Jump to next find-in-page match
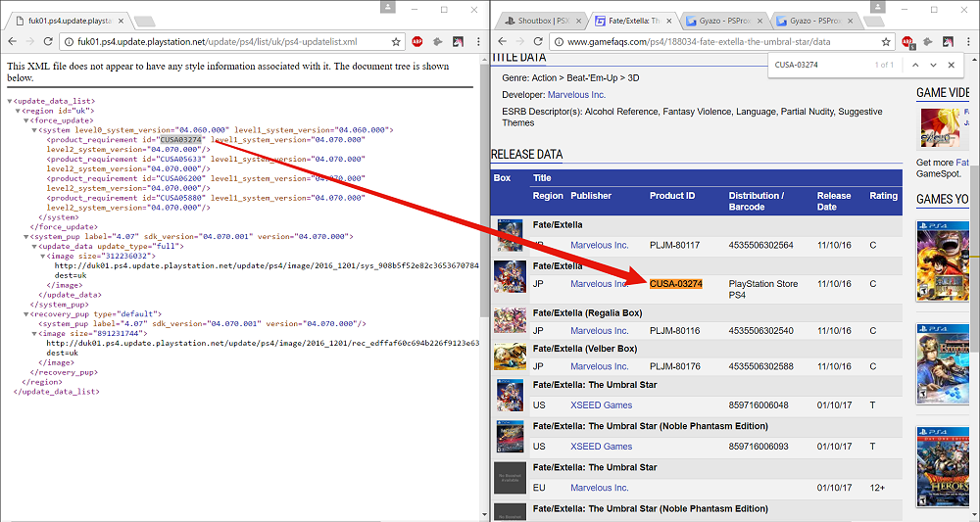The height and width of the screenshot is (522, 980). pyautogui.click(x=933, y=65)
